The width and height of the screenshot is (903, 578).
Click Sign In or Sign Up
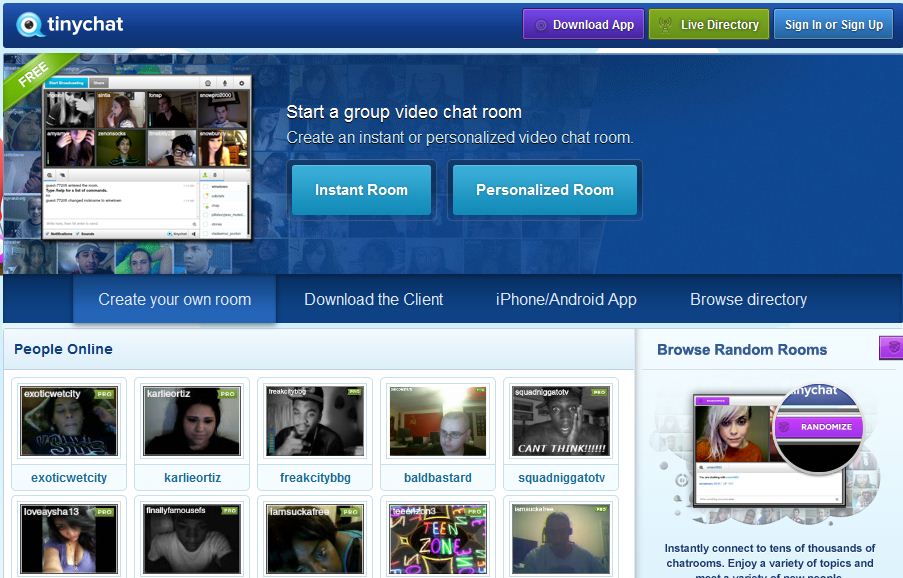tap(833, 24)
